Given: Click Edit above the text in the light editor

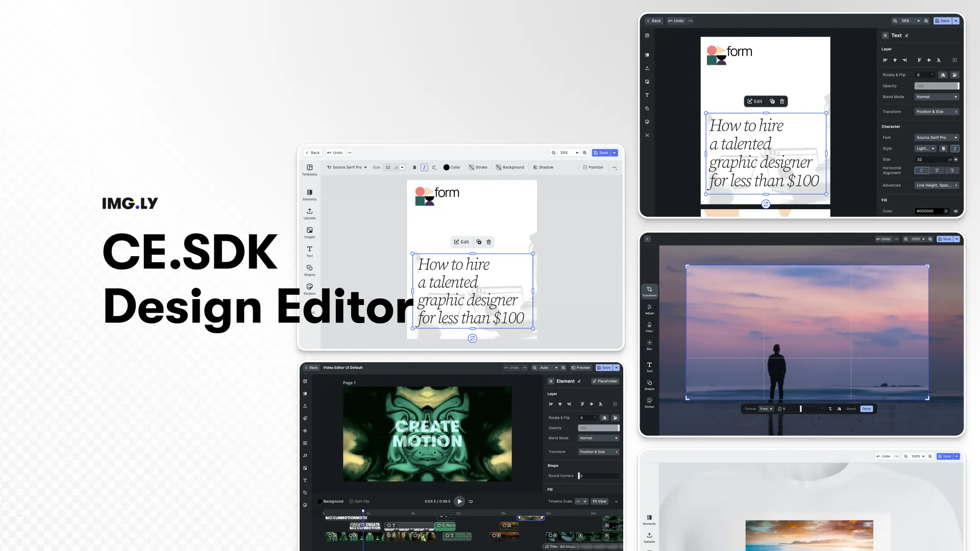Looking at the screenshot, I should click(x=461, y=242).
